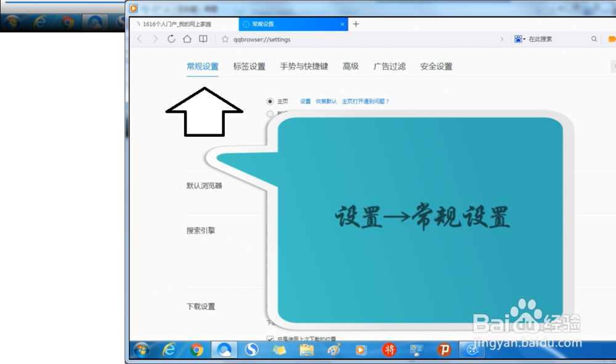Open the 安全设置 settings section

(436, 67)
